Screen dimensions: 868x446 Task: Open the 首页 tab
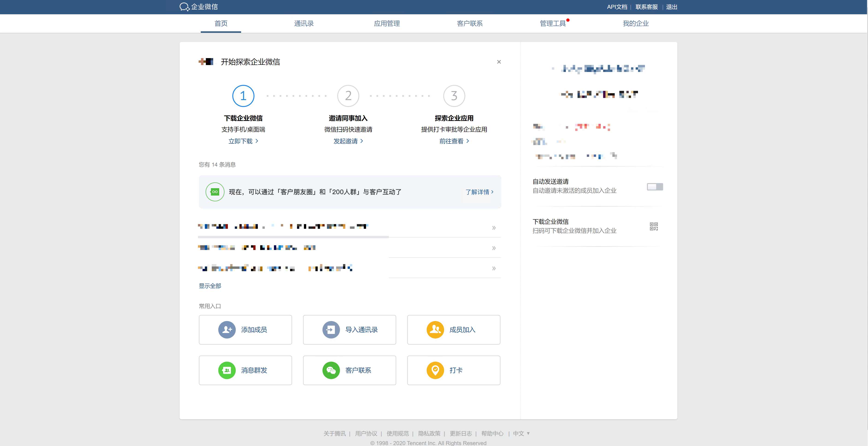click(x=221, y=23)
